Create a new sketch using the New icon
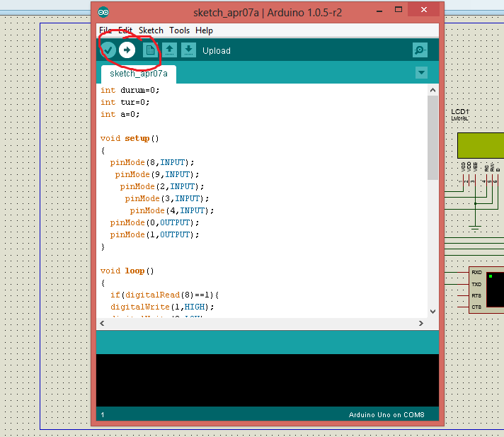504x437 pixels. pyautogui.click(x=150, y=50)
